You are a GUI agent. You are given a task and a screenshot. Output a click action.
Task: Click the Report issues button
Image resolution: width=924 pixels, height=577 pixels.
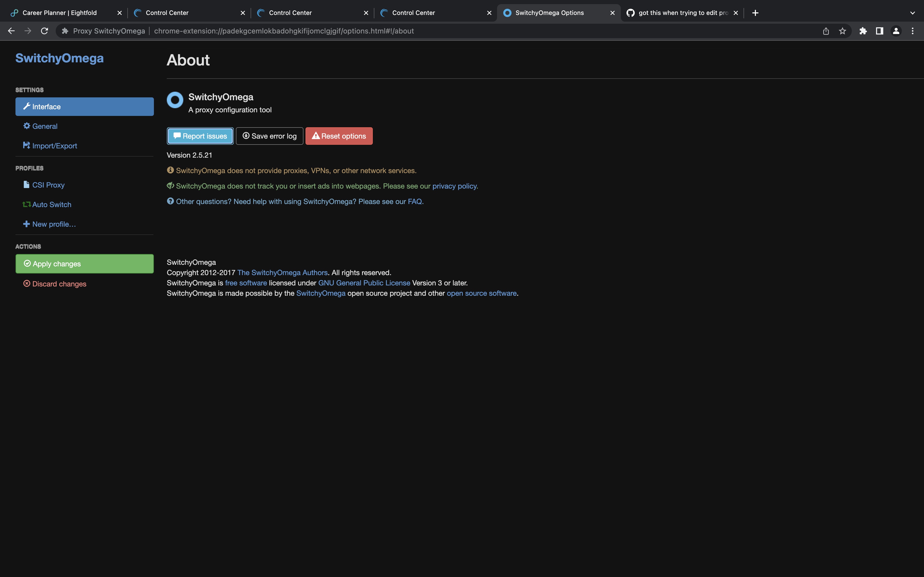(200, 136)
